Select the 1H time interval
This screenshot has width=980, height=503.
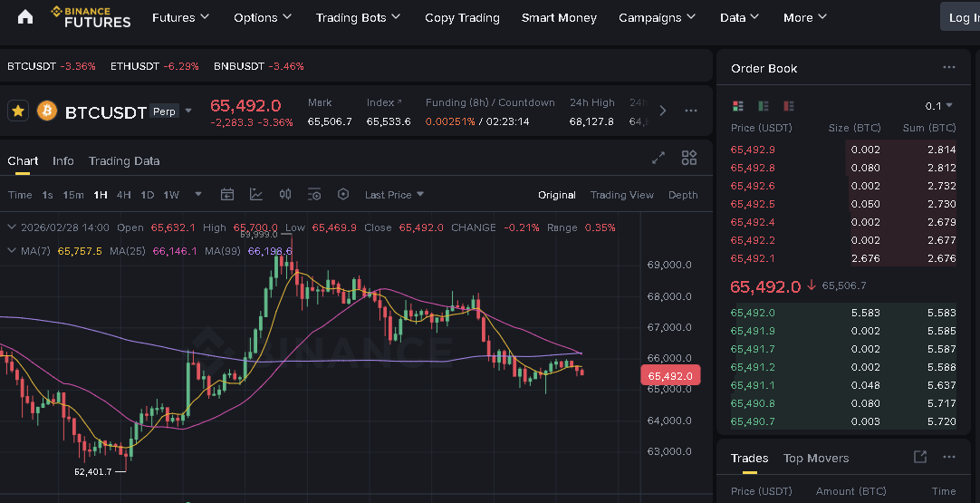100,195
